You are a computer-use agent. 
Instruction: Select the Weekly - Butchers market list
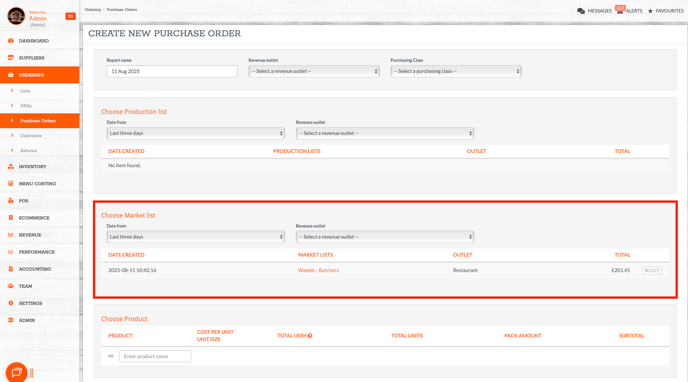(x=652, y=271)
